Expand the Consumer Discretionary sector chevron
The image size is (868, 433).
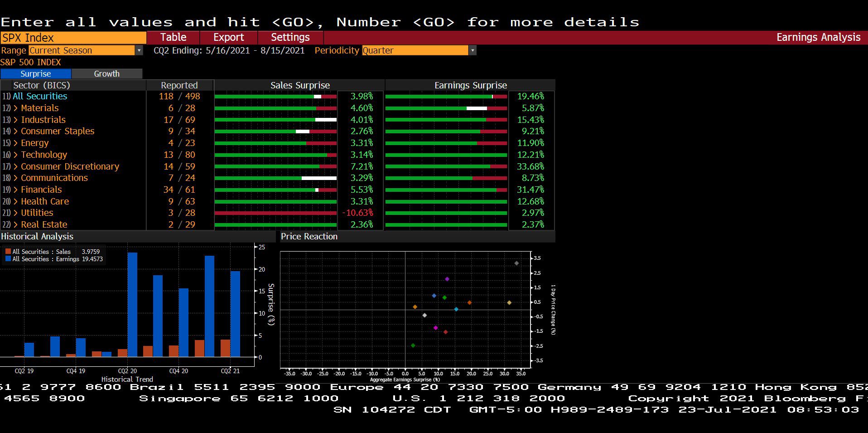[16, 166]
